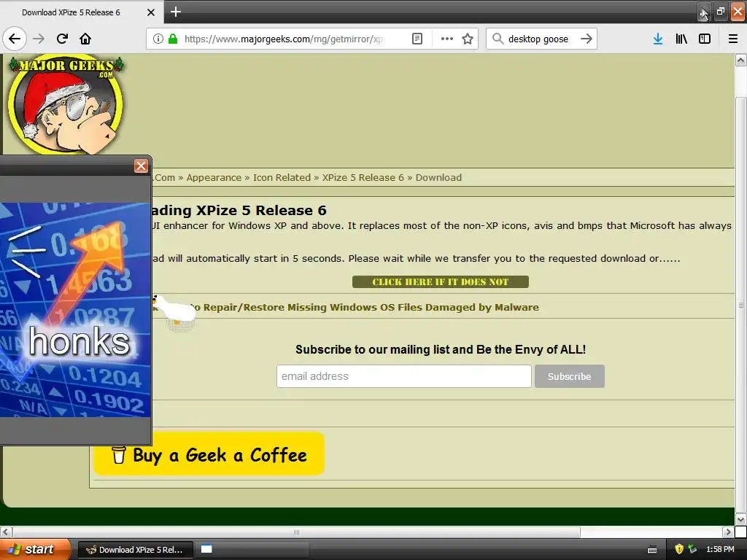Click the honks stock chart image
Screen dimensions: 747x560
(75, 309)
